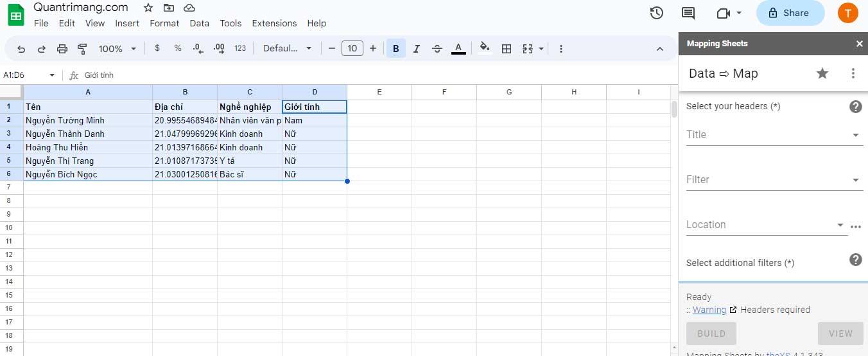Open toolbar More three-dots menu

pyautogui.click(x=561, y=49)
